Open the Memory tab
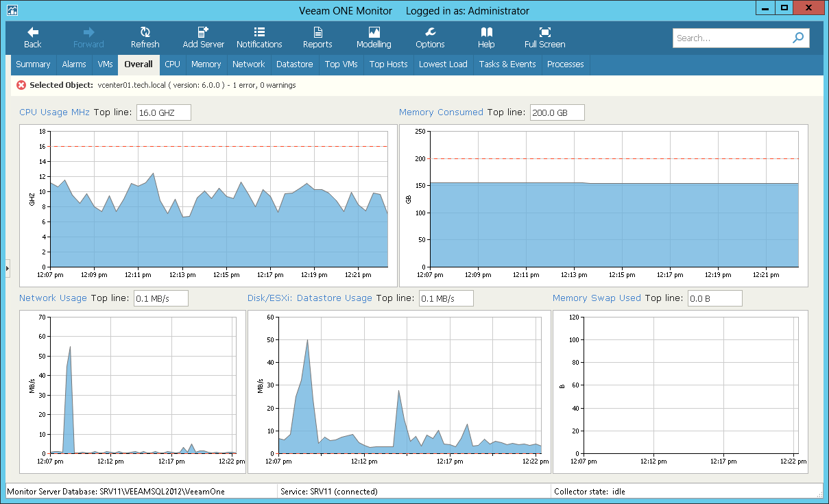Image resolution: width=829 pixels, height=504 pixels. tap(206, 64)
